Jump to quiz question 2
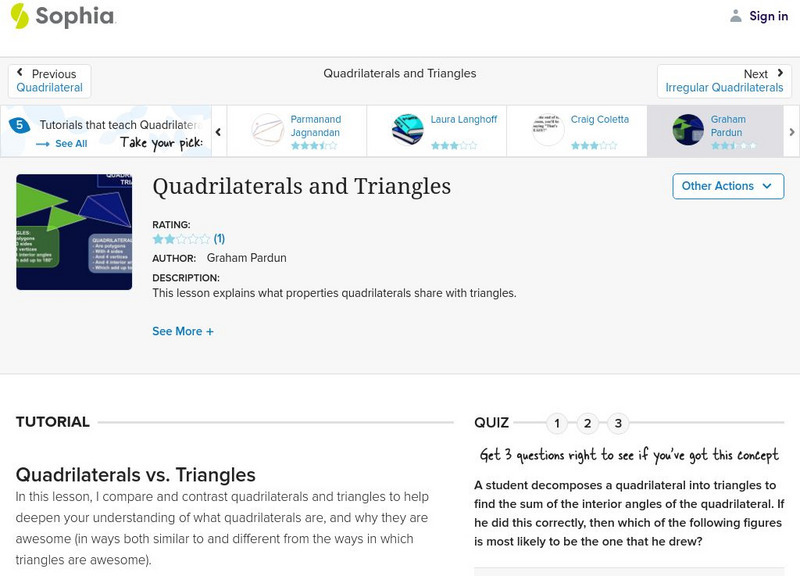 coord(588,423)
